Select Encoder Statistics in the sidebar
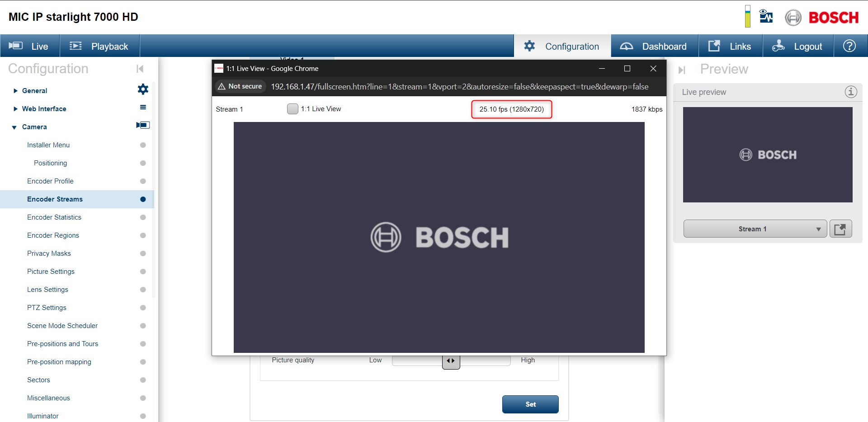868x422 pixels. [54, 217]
